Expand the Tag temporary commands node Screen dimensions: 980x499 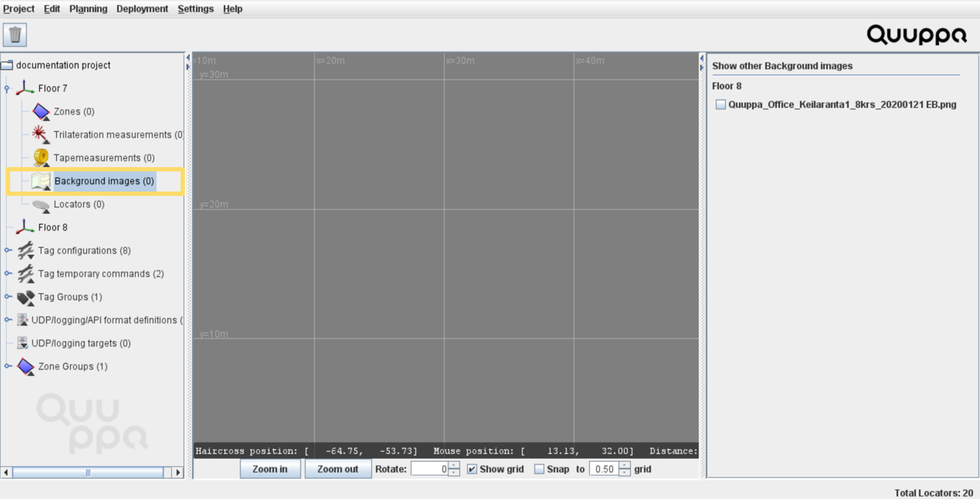point(7,274)
